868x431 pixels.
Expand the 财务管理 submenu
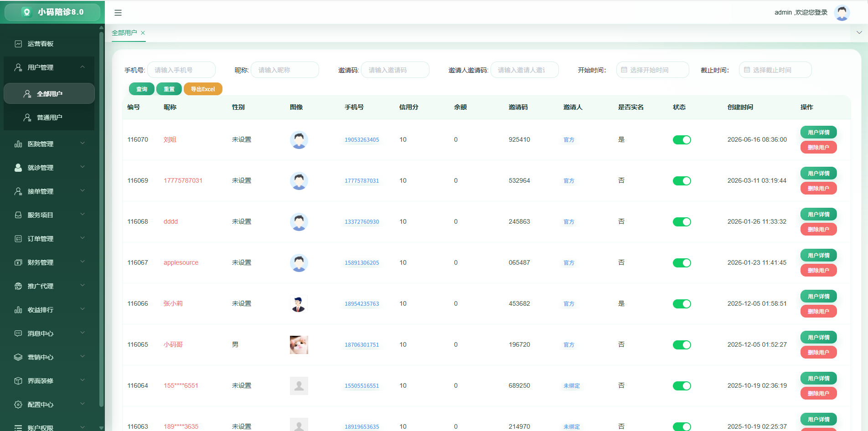click(49, 262)
